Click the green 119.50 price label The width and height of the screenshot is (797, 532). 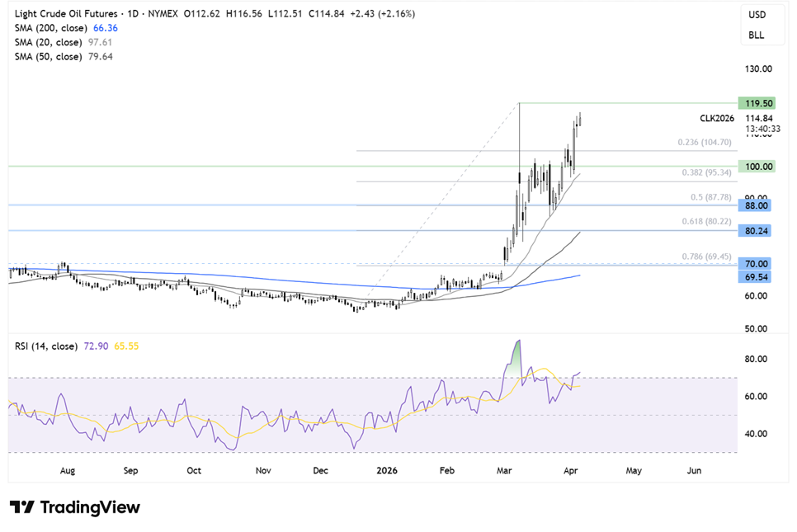(x=758, y=104)
